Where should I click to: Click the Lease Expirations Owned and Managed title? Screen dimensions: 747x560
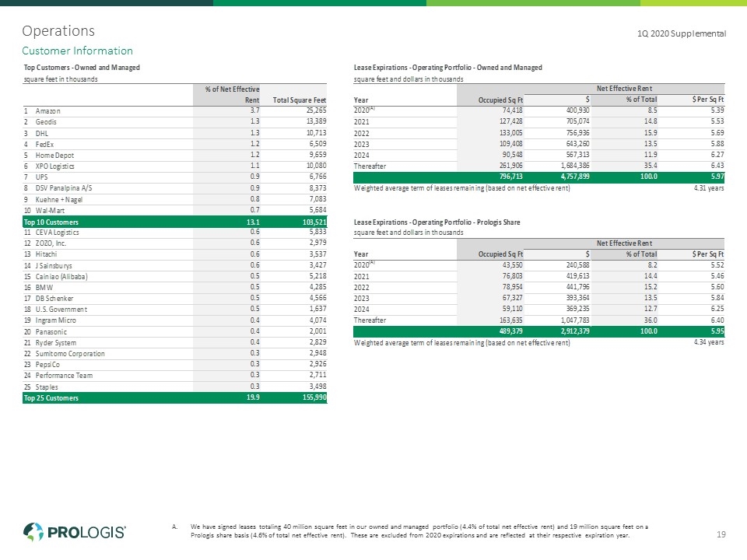[x=448, y=68]
